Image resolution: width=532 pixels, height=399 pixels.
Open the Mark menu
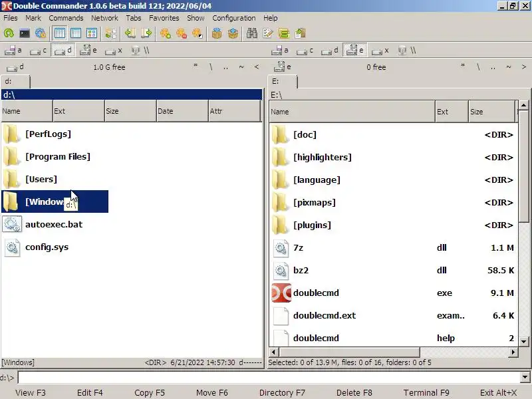pyautogui.click(x=33, y=18)
